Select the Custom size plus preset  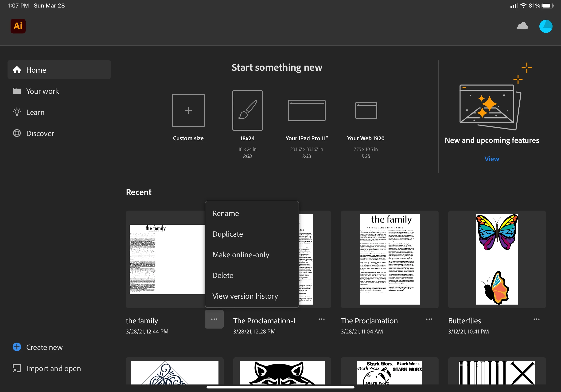click(188, 110)
